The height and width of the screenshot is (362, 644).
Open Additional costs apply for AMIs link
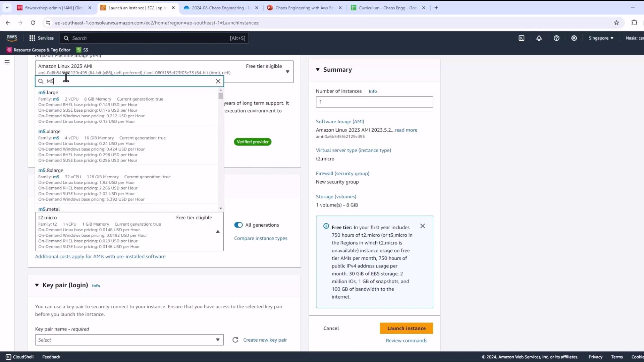point(100,256)
